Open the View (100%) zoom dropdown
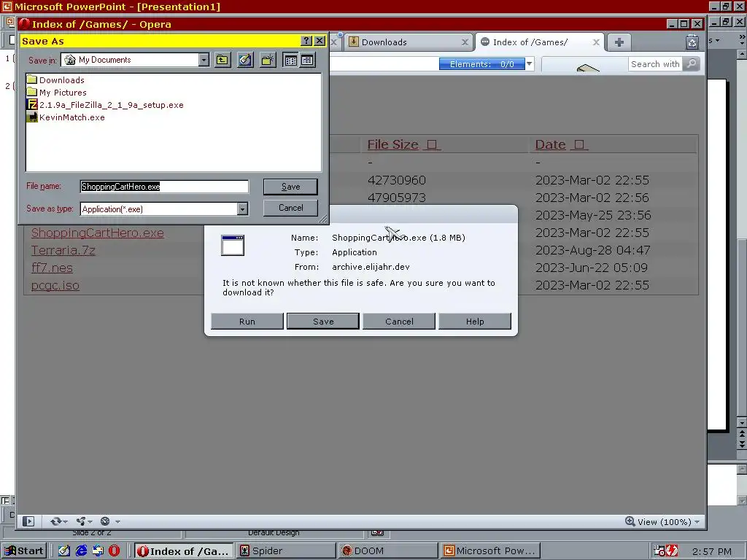Screen dimensions: 747x560 tap(669, 522)
